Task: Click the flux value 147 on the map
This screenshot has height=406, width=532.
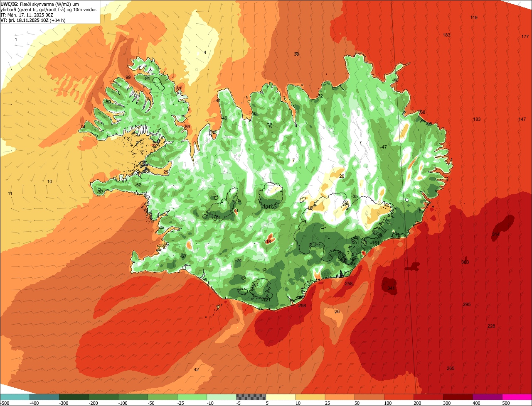Action: coord(522,119)
